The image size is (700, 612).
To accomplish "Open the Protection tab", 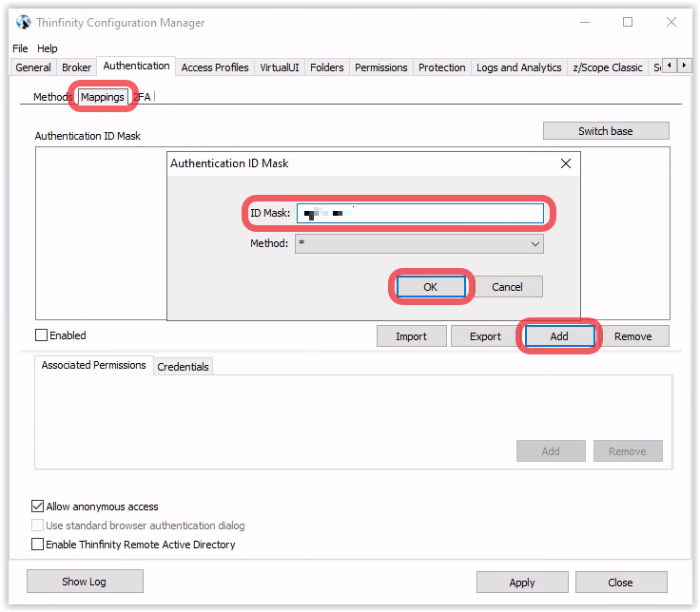I will point(441,67).
